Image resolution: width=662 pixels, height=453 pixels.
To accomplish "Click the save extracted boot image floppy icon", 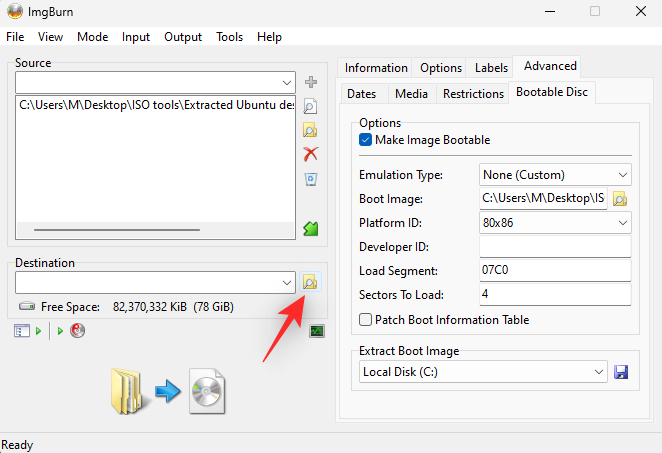I will pos(621,372).
